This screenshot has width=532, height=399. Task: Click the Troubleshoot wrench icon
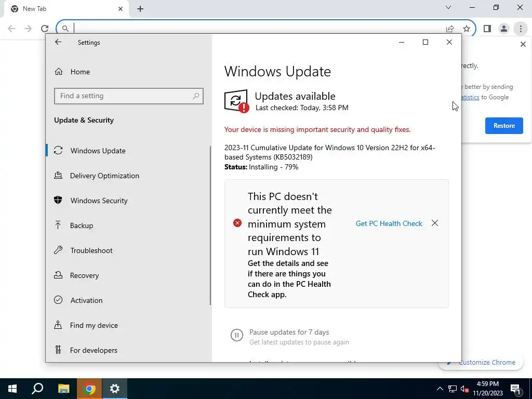point(58,250)
